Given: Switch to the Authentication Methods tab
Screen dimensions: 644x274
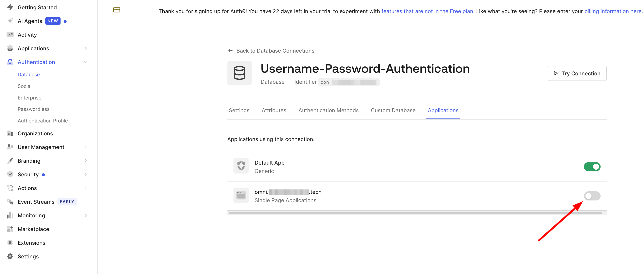Looking at the screenshot, I should pyautogui.click(x=328, y=110).
